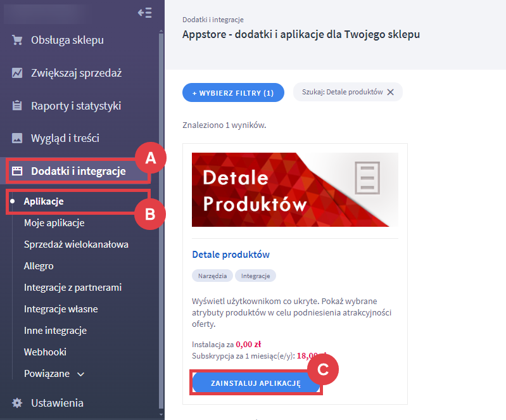Collapse the sidebar with the arrow icon
This screenshot has width=506, height=420.
144,13
